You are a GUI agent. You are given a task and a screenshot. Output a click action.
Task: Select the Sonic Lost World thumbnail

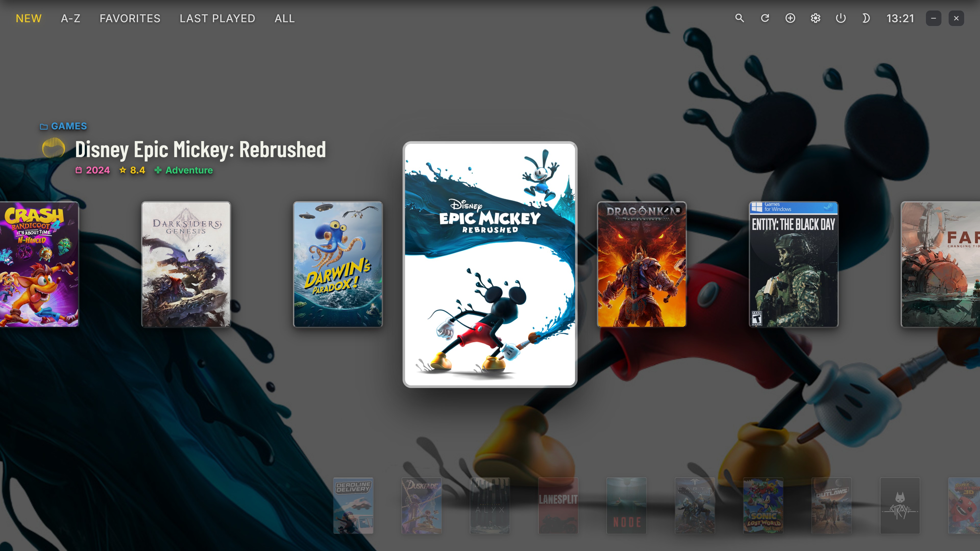(763, 505)
